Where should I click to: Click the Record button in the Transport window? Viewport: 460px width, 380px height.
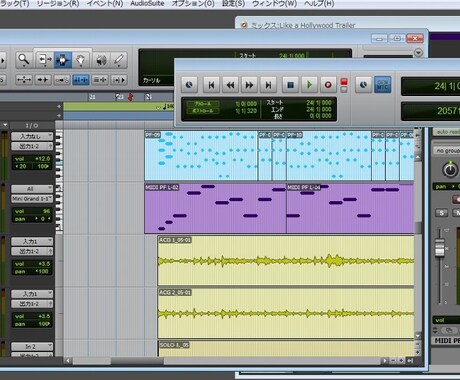(x=328, y=85)
